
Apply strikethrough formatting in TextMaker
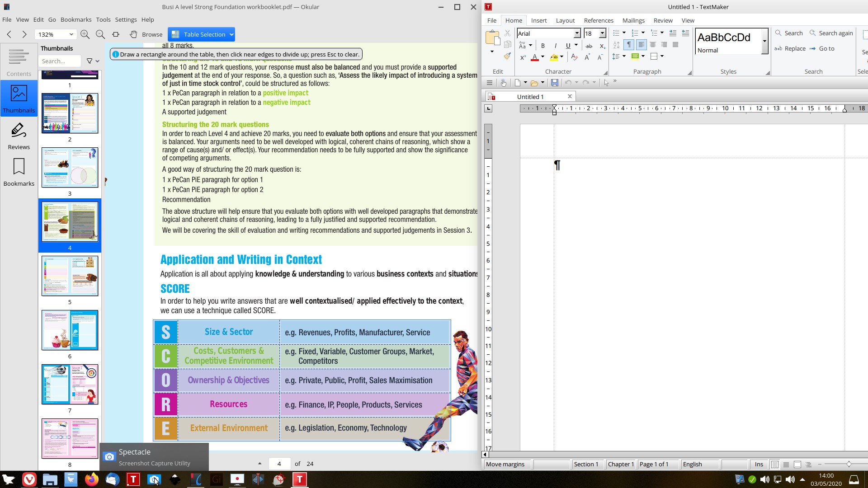[x=589, y=46]
